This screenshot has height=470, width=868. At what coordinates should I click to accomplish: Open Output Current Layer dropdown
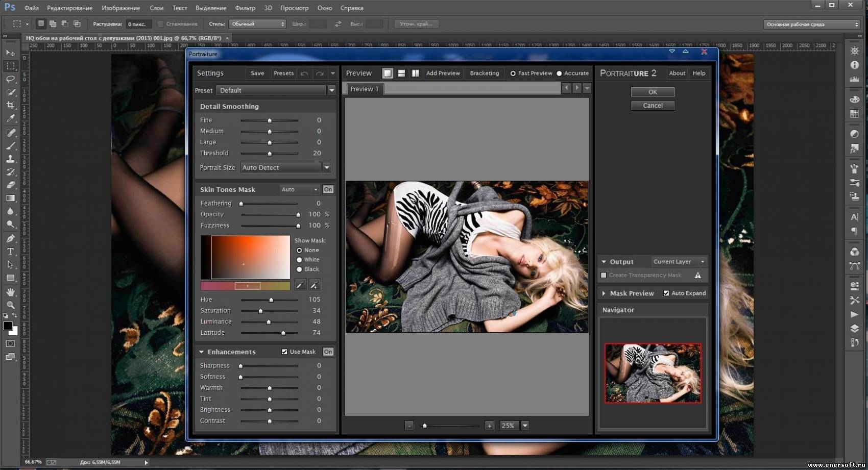(x=679, y=262)
